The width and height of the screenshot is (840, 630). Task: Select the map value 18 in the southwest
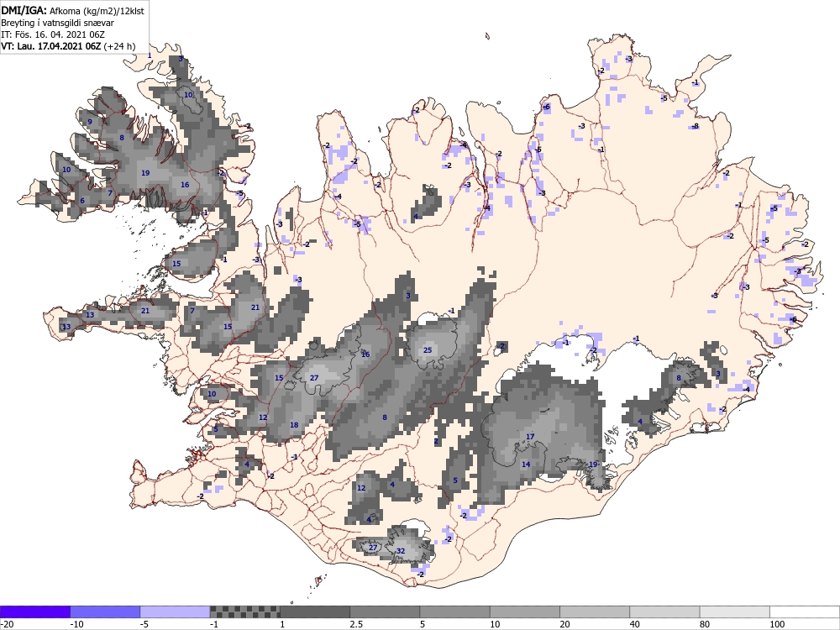(294, 425)
